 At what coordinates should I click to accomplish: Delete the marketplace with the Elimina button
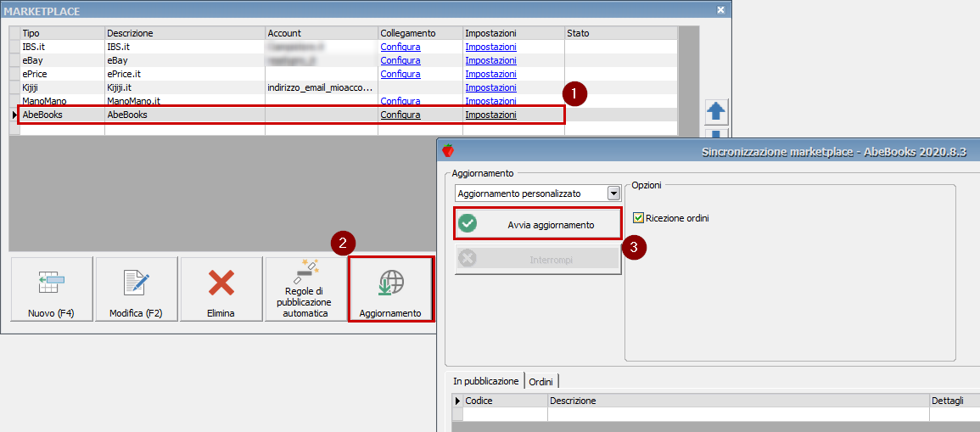221,289
